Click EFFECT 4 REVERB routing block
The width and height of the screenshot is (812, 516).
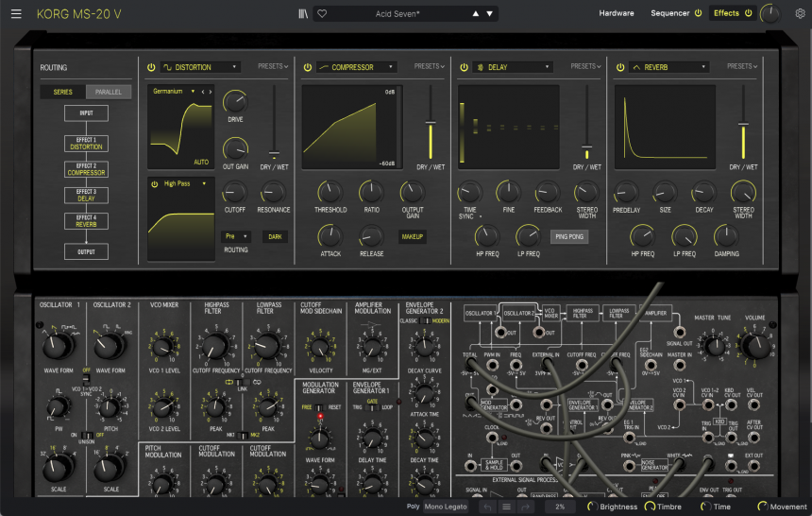coord(87,221)
